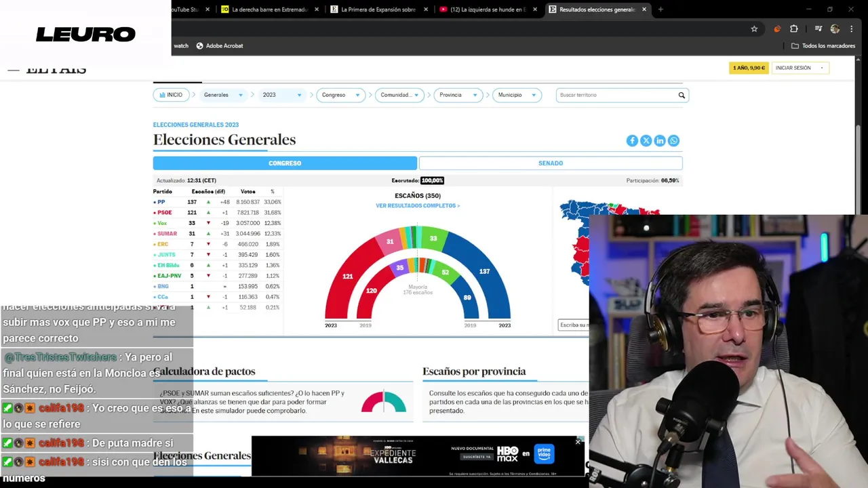Open the Generales election type dropdown
Screen dimensions: 868x488
tap(223, 95)
